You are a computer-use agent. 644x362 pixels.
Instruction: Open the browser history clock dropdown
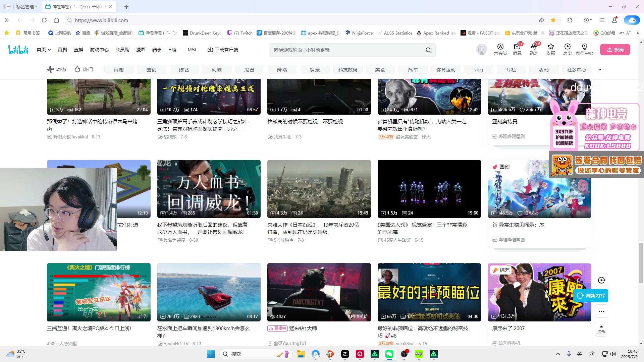click(588, 20)
